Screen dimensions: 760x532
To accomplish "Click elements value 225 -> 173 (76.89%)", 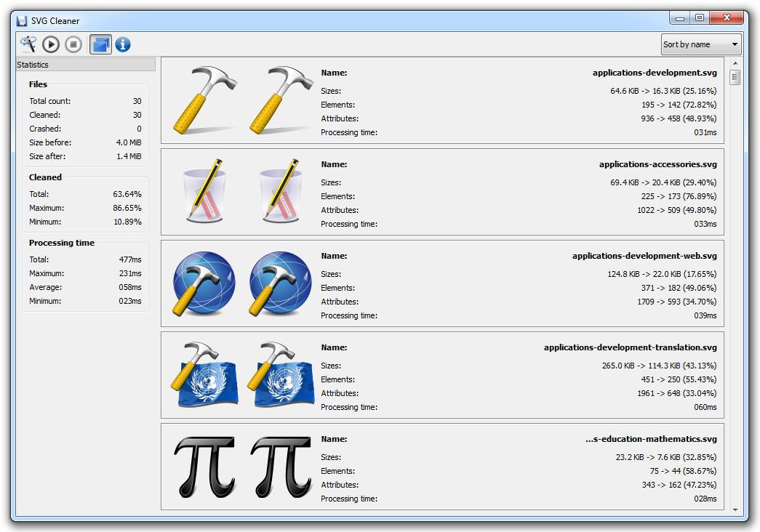I will click(x=679, y=196).
